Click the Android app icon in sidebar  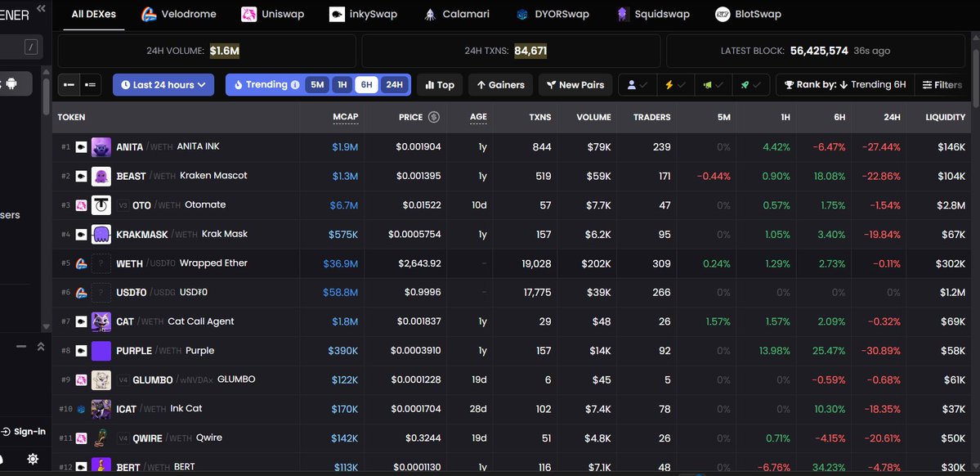11,83
